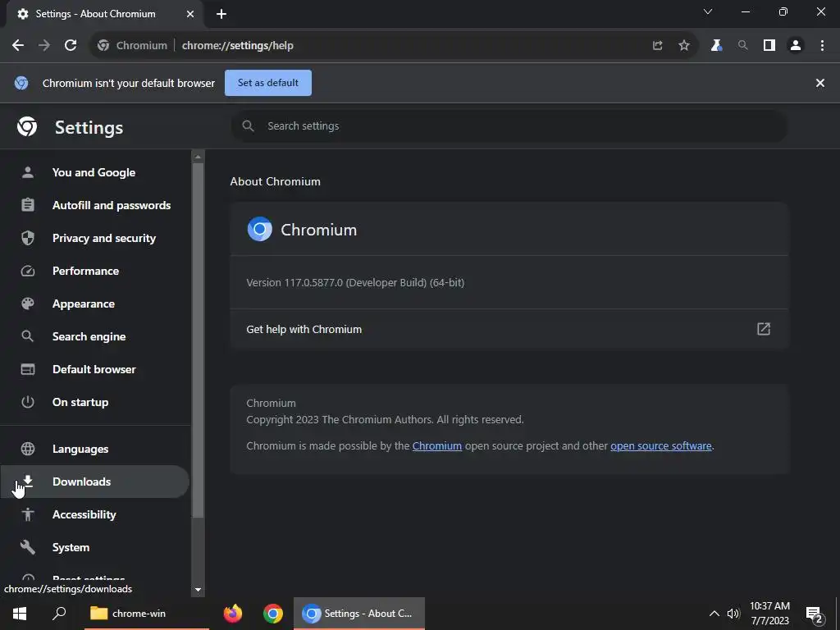
Task: Click the globe Languages icon
Action: point(28,449)
